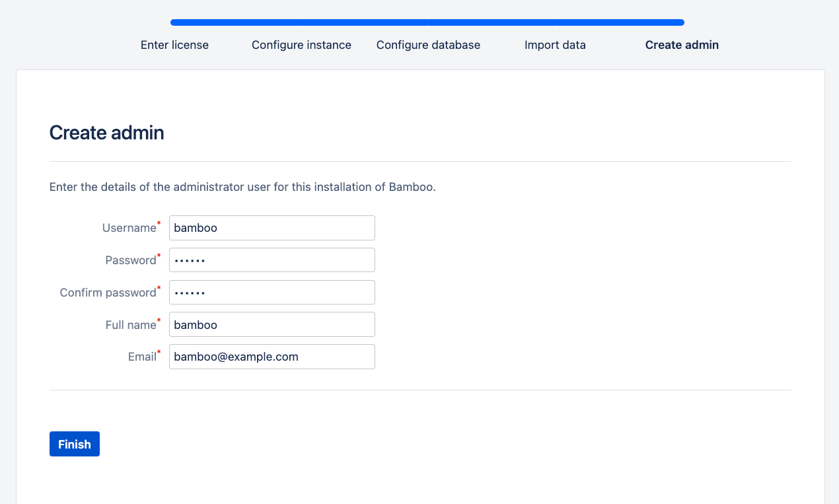The width and height of the screenshot is (839, 504).
Task: Click into the Confirm password field
Action: click(x=272, y=293)
